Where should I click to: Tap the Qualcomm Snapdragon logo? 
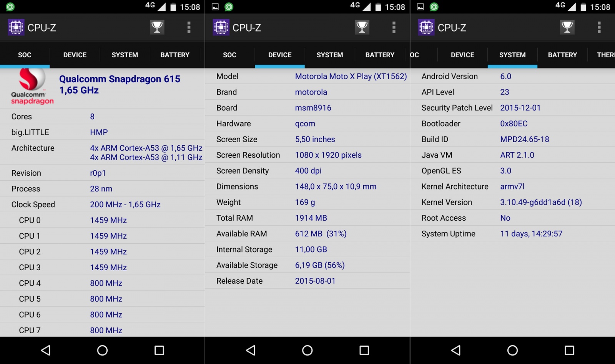point(32,87)
